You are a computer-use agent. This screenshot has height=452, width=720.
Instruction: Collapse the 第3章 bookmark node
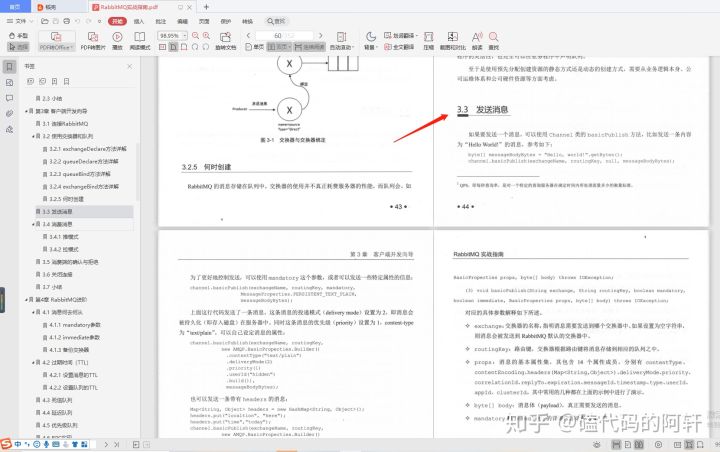[x=26, y=111]
